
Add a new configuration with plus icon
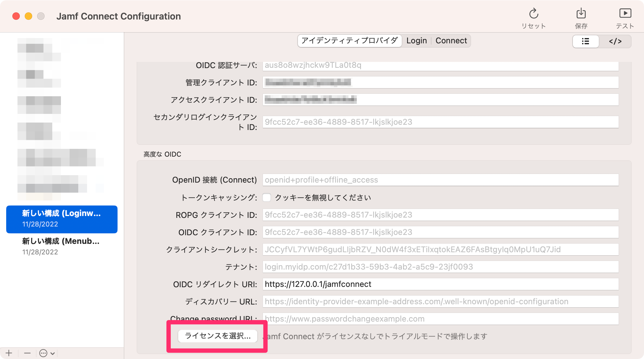[9, 353]
